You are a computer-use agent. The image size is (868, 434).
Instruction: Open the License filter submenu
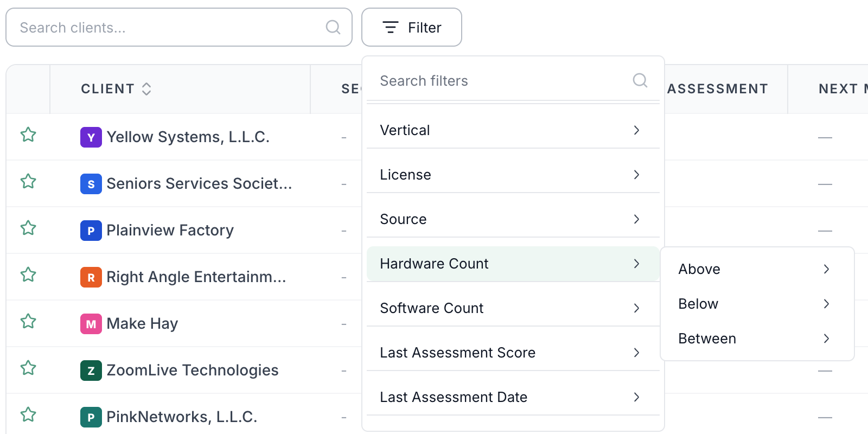click(x=513, y=175)
